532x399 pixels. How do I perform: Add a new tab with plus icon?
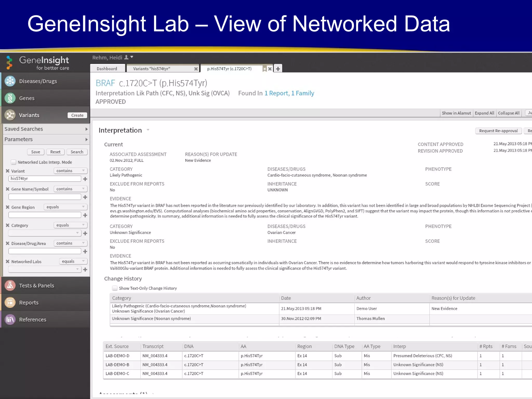278,69
